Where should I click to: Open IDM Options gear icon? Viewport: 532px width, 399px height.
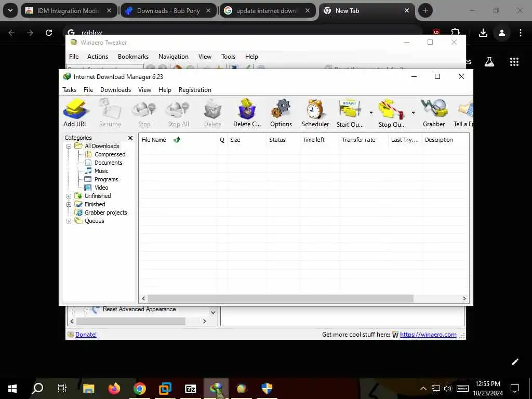(281, 113)
